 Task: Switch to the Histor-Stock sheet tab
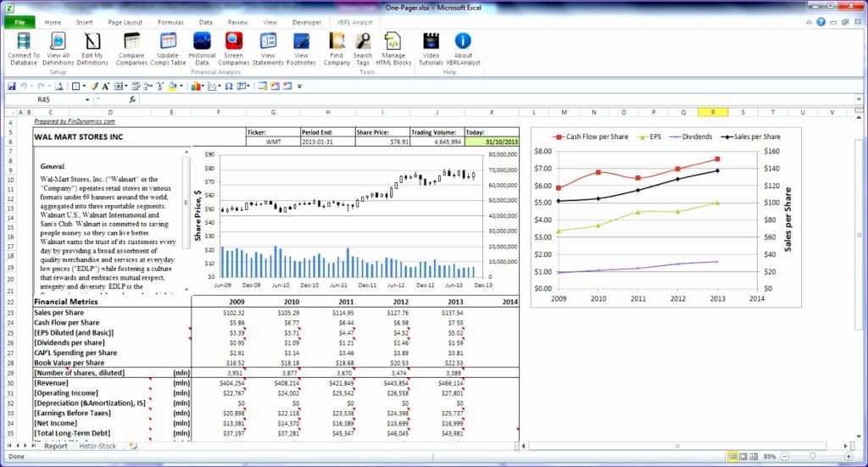pyautogui.click(x=97, y=446)
